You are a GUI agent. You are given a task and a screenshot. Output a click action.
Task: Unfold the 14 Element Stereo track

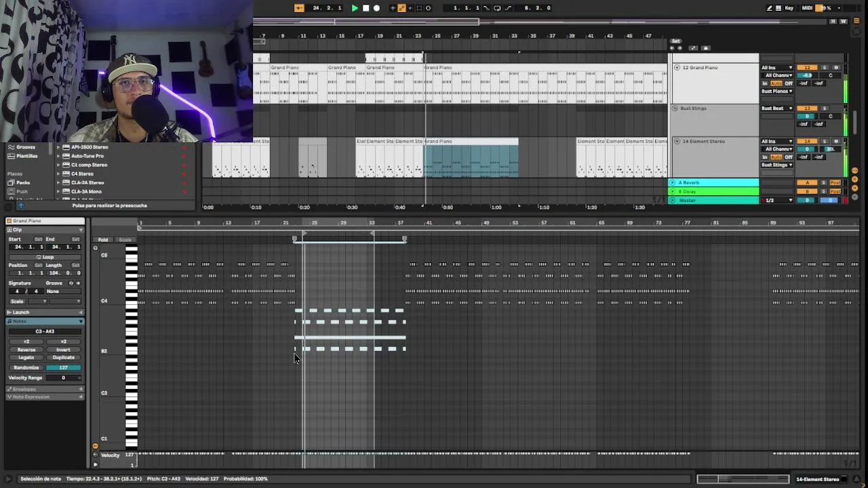(x=677, y=142)
